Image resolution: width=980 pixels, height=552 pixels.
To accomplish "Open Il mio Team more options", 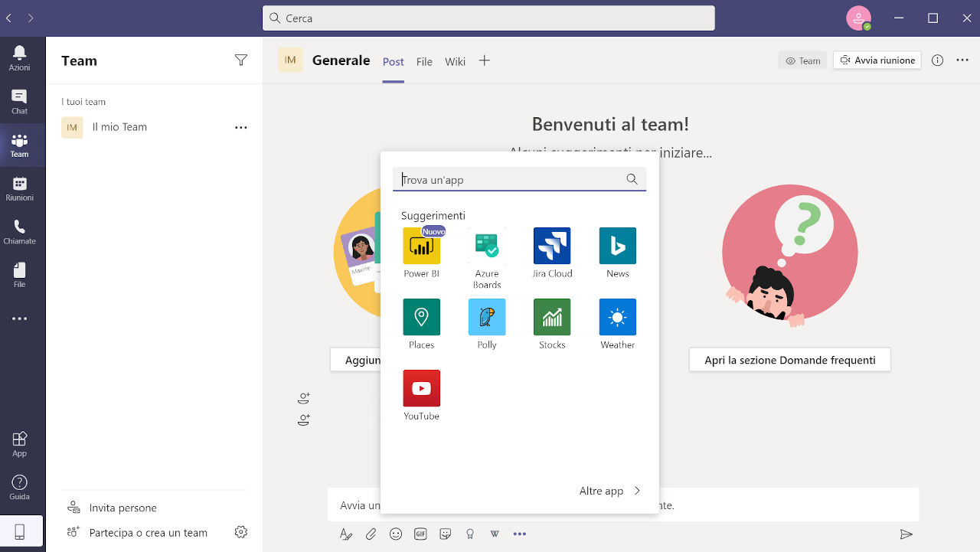I will tap(241, 128).
